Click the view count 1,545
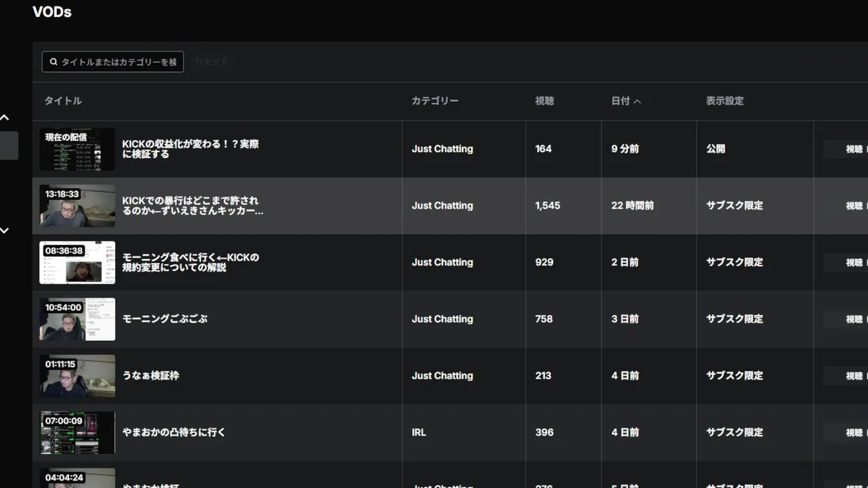The image size is (868, 488). (x=547, y=205)
